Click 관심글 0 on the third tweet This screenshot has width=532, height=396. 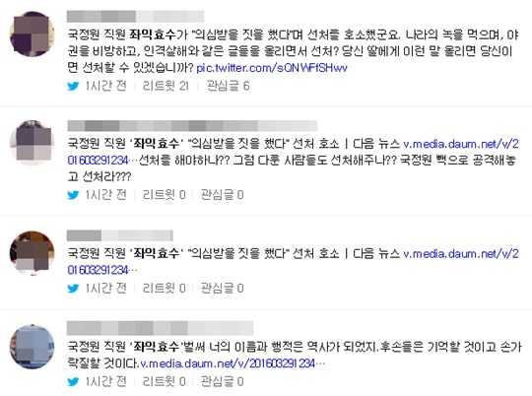click(223, 288)
